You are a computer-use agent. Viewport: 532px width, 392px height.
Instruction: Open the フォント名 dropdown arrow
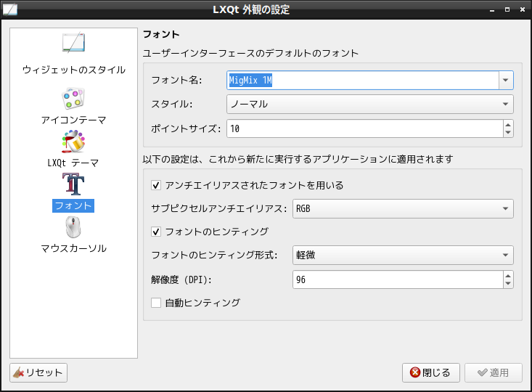(x=506, y=80)
